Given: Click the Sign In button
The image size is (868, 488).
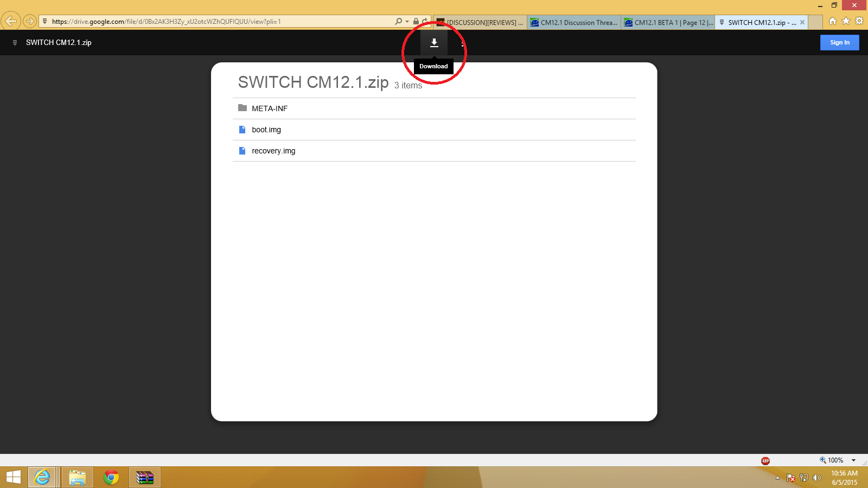Looking at the screenshot, I should pos(839,43).
